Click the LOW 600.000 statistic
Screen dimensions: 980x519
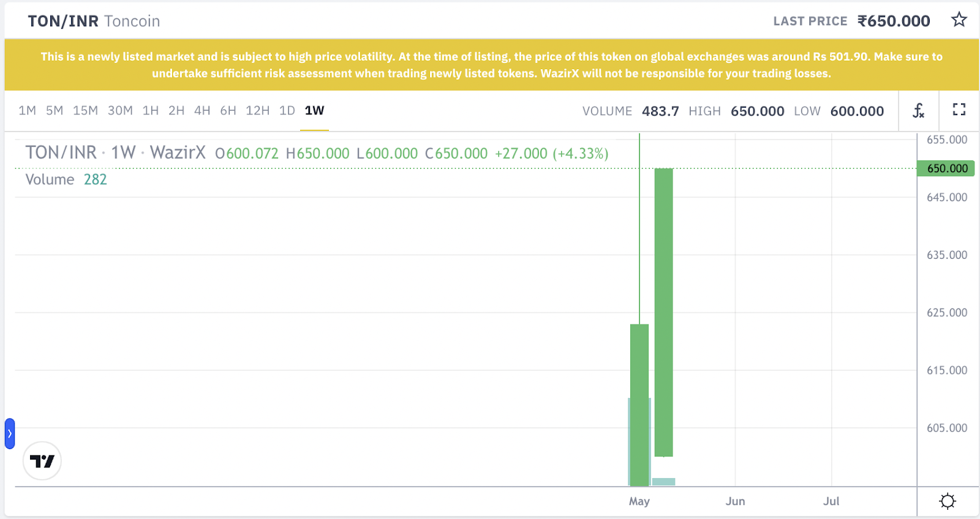tap(839, 111)
